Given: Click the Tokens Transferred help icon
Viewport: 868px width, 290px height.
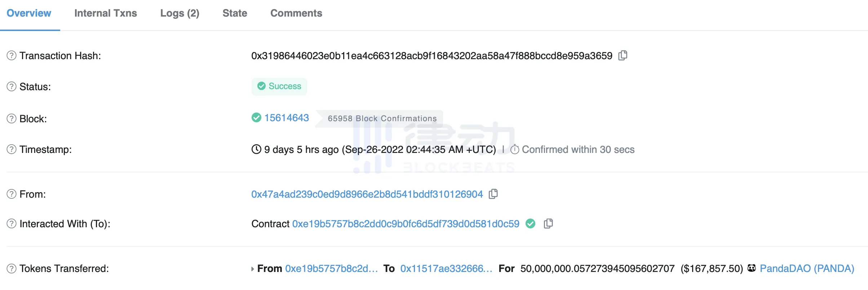Looking at the screenshot, I should pyautogui.click(x=12, y=268).
